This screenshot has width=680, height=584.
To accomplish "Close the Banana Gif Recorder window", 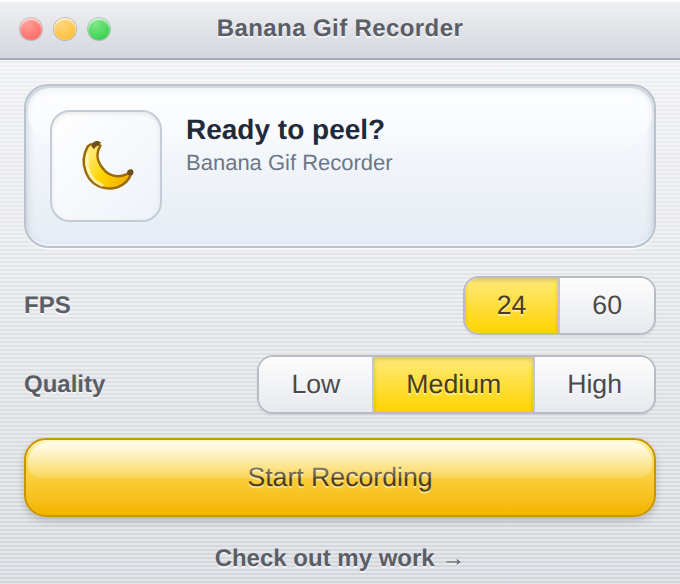I will [x=31, y=29].
